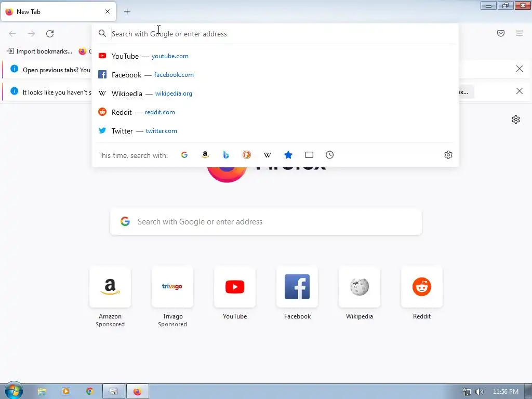Open search settings gear in dropdown
Viewport: 532px width, 399px height.
(x=448, y=155)
